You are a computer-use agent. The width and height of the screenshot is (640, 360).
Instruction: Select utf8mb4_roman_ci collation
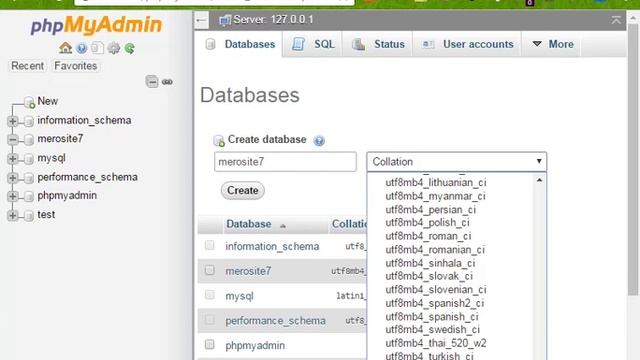[428, 236]
